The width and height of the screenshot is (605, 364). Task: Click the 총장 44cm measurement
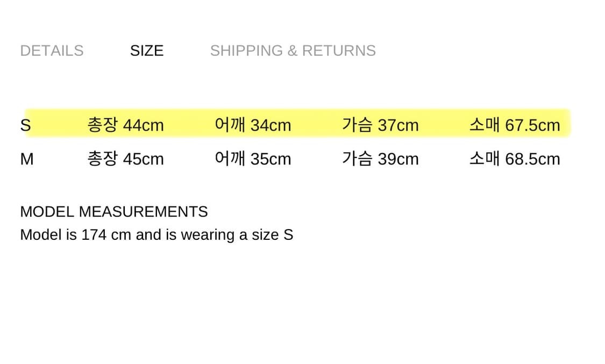pyautogui.click(x=125, y=125)
